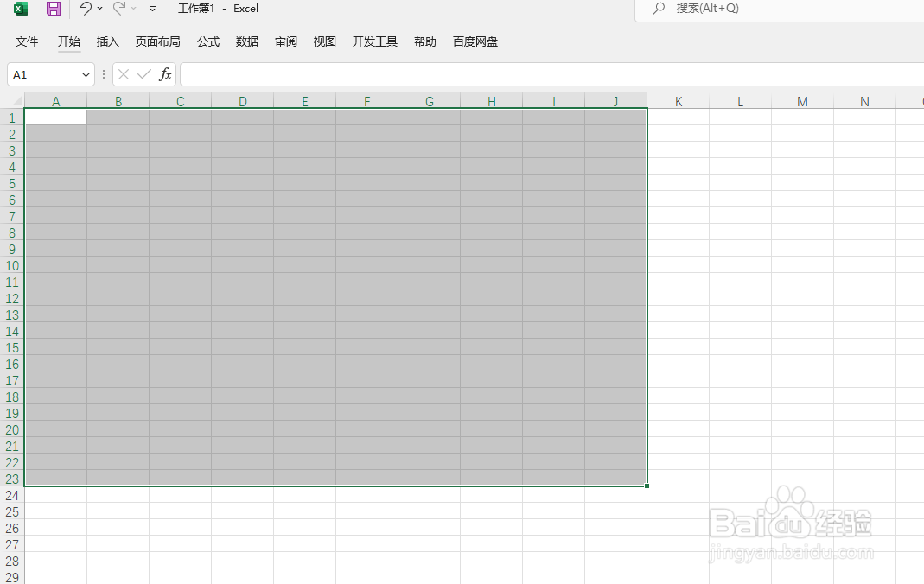Click the Excel application icon

(21, 9)
